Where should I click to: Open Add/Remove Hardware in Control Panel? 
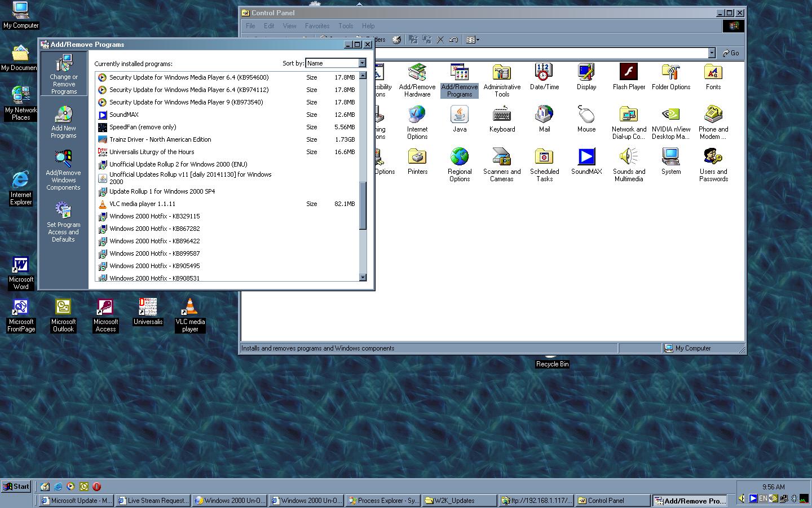pyautogui.click(x=417, y=80)
